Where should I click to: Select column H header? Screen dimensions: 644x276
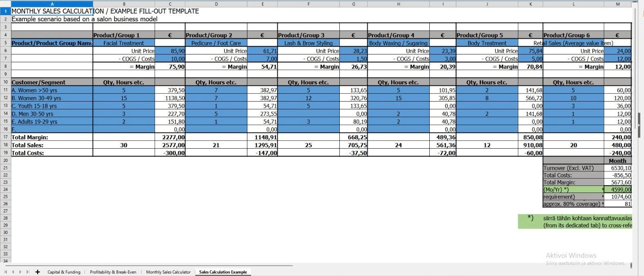398,4
